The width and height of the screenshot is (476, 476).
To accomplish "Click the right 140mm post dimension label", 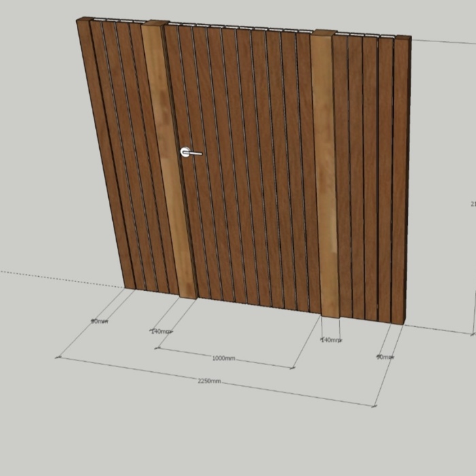I will click(330, 340).
